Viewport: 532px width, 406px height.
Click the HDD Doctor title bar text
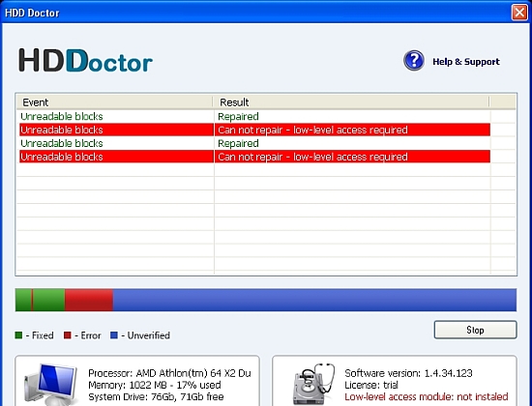coord(32,13)
